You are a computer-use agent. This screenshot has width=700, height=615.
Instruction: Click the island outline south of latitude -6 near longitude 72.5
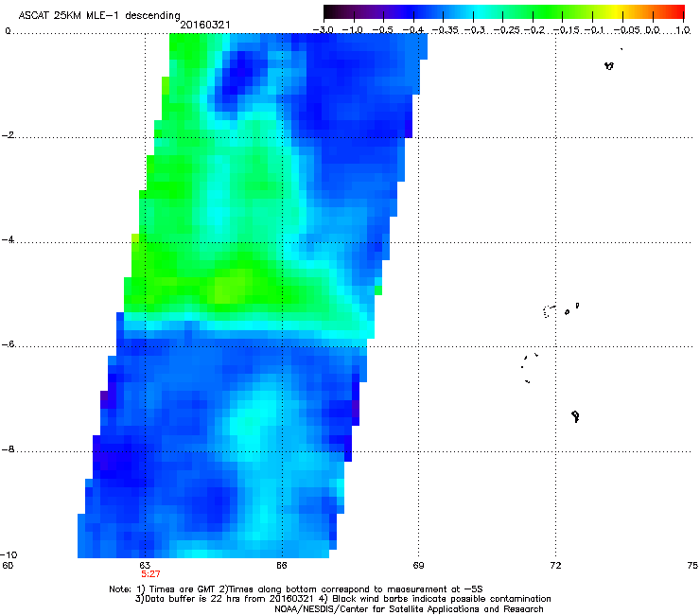(x=575, y=416)
